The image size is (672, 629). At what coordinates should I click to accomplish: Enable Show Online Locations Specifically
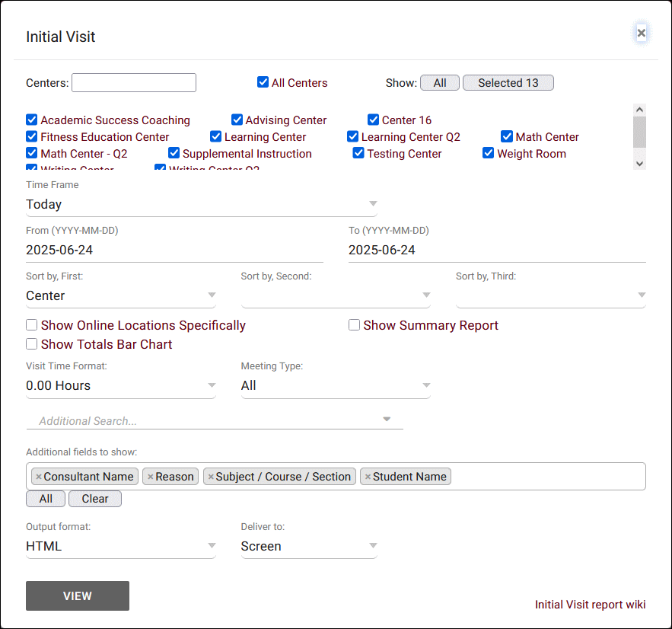[x=32, y=325]
